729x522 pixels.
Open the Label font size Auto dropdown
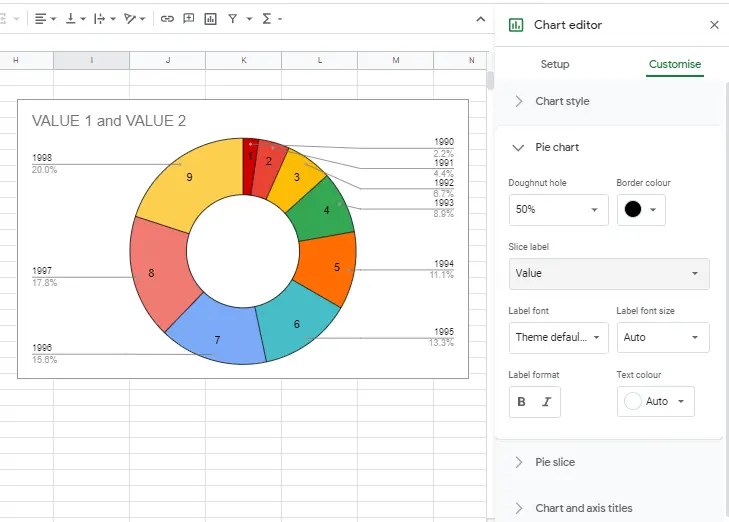point(663,337)
